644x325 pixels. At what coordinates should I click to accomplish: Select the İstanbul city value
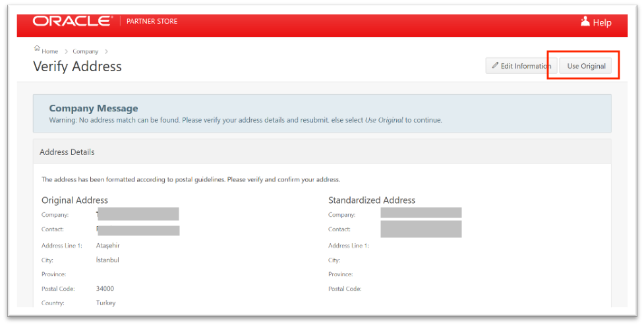point(107,260)
